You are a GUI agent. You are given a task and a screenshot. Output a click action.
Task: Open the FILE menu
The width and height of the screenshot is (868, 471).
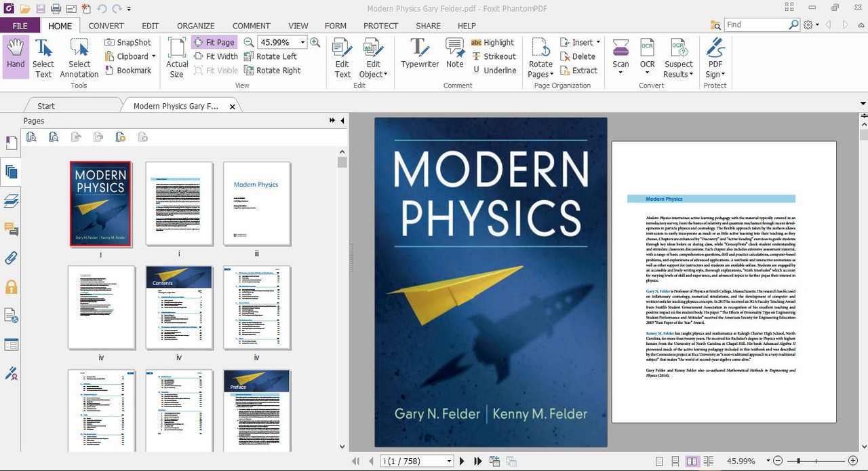[20, 26]
